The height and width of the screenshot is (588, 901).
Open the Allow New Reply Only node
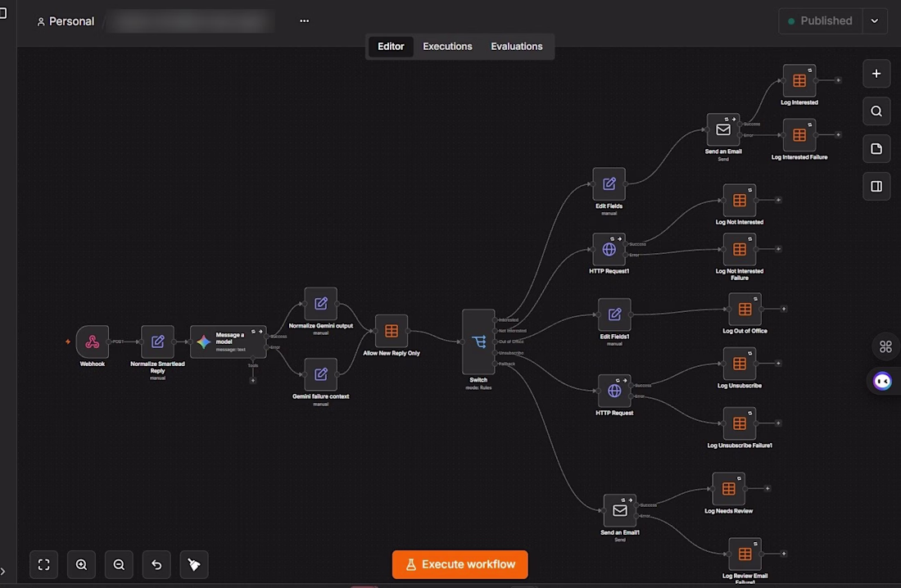pyautogui.click(x=392, y=331)
